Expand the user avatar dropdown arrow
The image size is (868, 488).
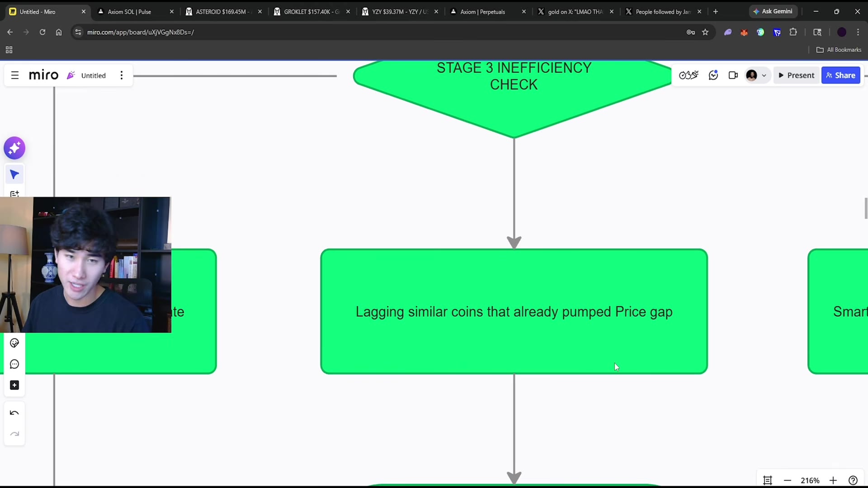[x=764, y=75]
